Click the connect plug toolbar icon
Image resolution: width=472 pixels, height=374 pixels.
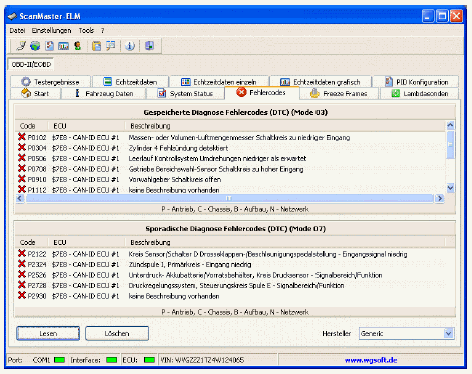click(x=21, y=46)
